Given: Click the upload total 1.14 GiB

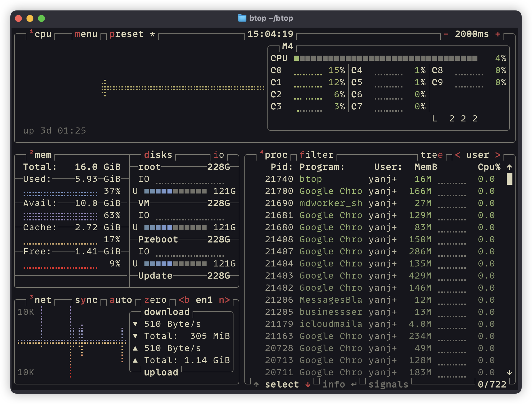Looking at the screenshot, I should pos(207,361).
